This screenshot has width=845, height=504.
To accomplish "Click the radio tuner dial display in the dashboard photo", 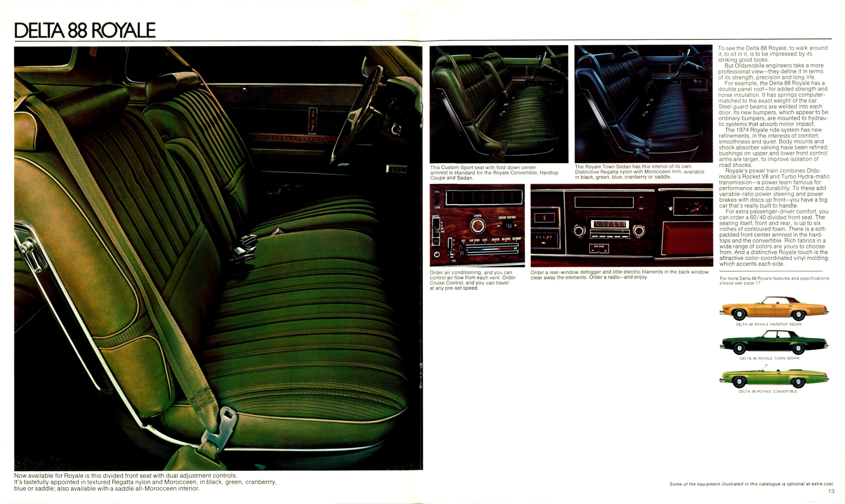I will tap(610, 224).
